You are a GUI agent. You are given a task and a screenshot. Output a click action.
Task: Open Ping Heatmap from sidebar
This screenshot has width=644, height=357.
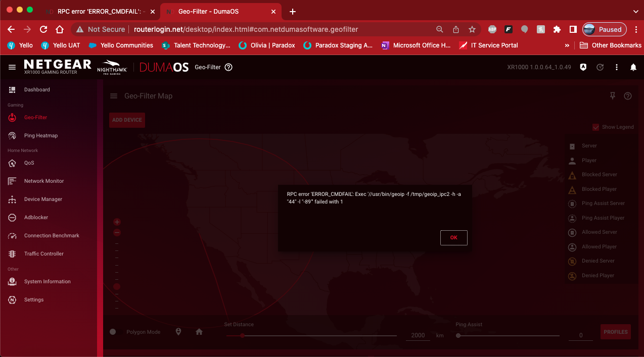40,136
